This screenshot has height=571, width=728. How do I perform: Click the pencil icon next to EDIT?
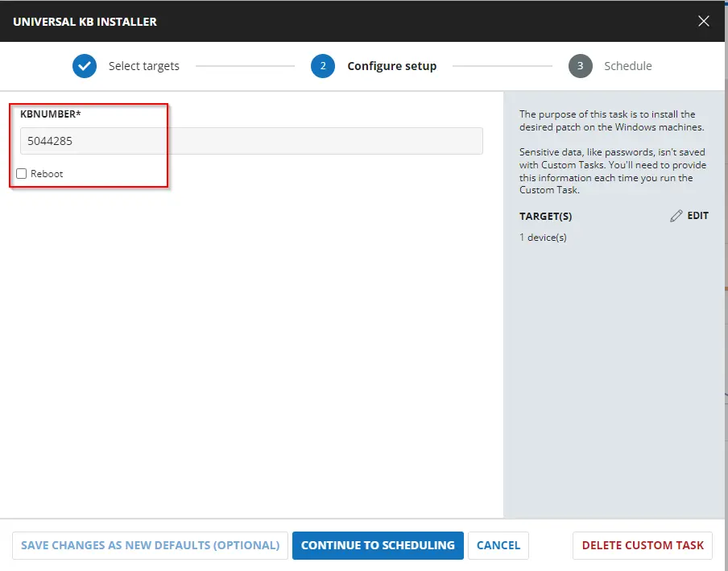pyautogui.click(x=676, y=216)
